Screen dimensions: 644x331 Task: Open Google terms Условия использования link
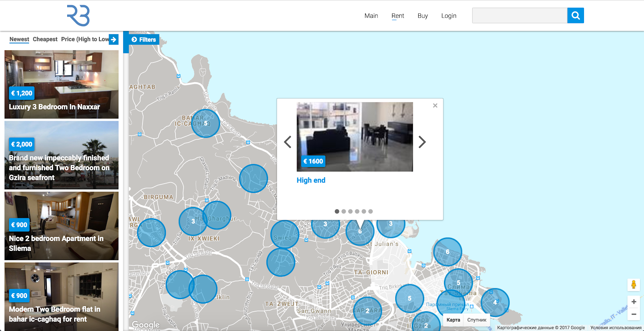[x=616, y=328]
